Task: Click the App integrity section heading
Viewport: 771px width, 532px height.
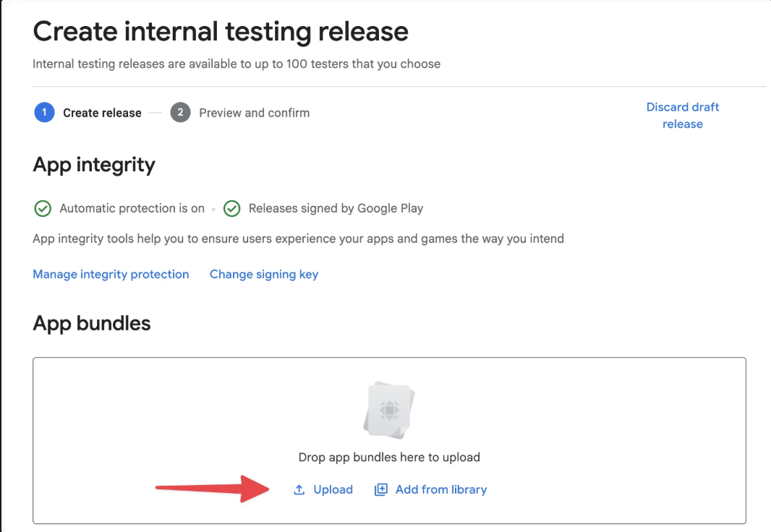Action: click(94, 165)
